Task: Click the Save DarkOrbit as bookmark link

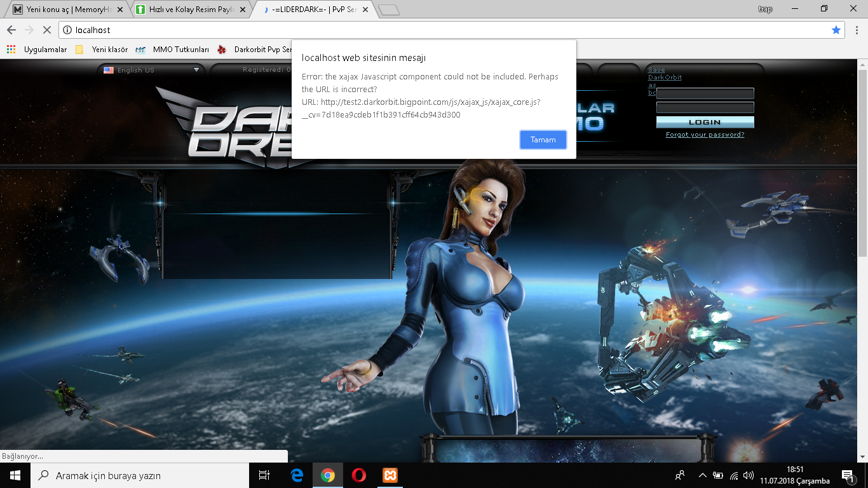Action: coord(665,81)
